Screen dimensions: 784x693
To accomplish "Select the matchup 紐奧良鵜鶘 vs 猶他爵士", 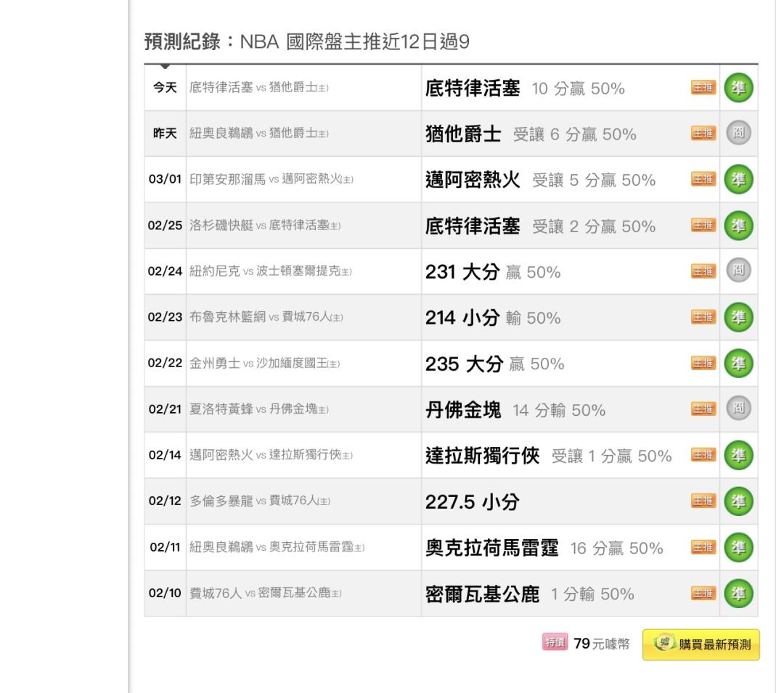I will pos(259,134).
